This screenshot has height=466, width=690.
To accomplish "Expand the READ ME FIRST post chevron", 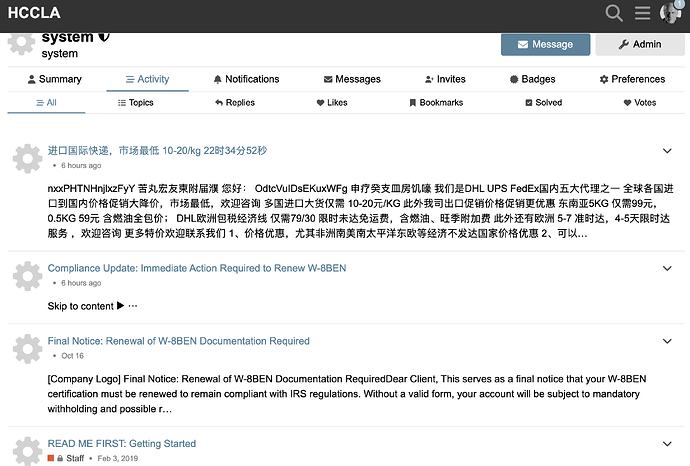I will click(x=667, y=444).
